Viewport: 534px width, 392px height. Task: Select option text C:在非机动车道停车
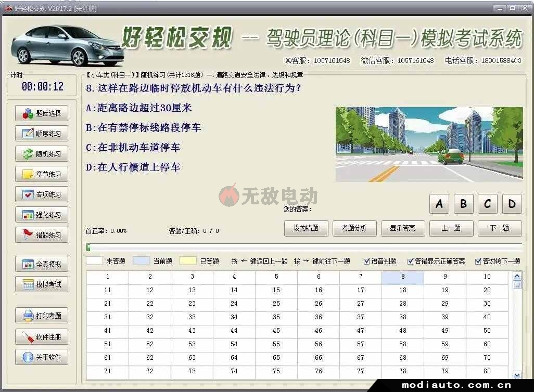[133, 147]
